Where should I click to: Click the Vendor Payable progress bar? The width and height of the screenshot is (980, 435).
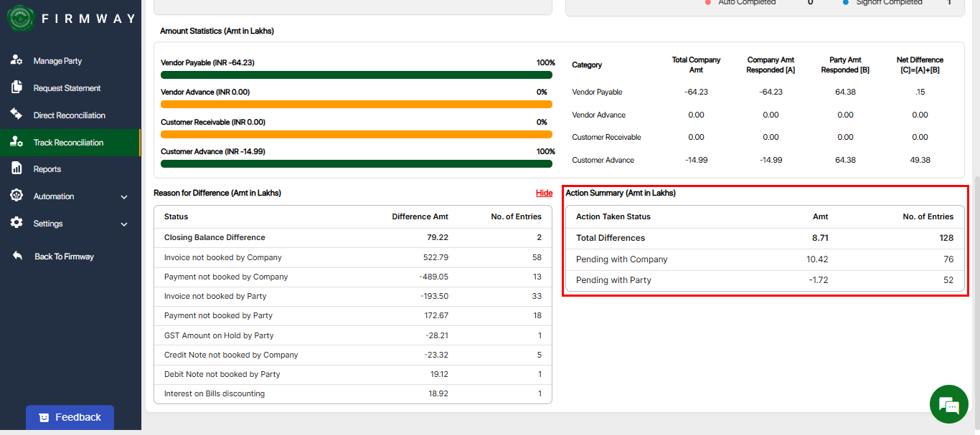[x=356, y=75]
